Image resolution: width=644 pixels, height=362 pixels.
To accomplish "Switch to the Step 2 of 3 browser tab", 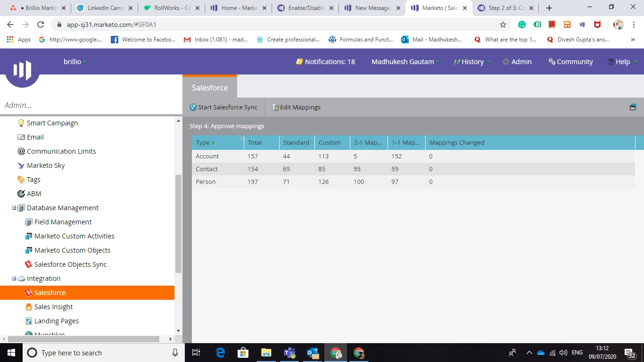I will point(506,8).
